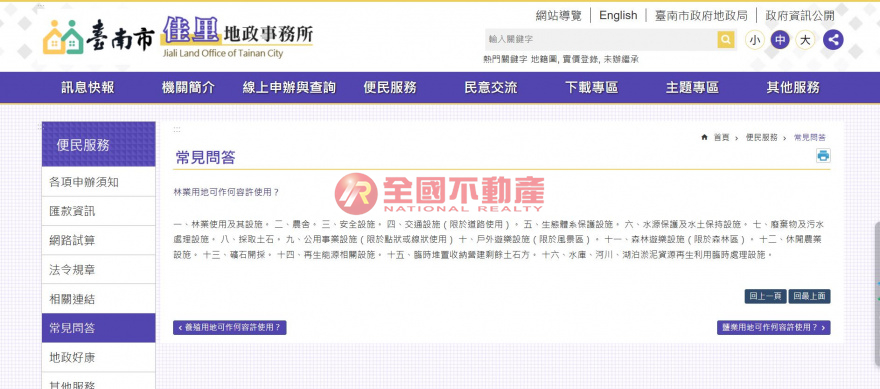The width and height of the screenshot is (880, 389).
Task: Select 相關連結 in sidebar
Action: pos(99,299)
